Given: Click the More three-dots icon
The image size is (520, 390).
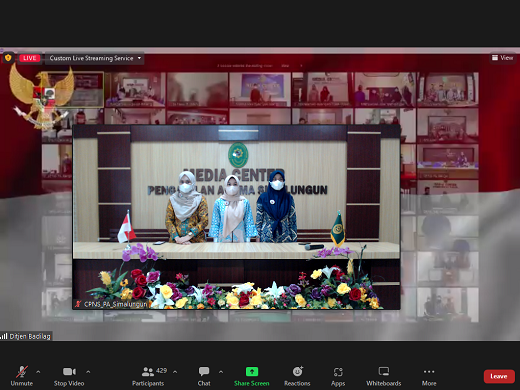Looking at the screenshot, I should [429, 371].
